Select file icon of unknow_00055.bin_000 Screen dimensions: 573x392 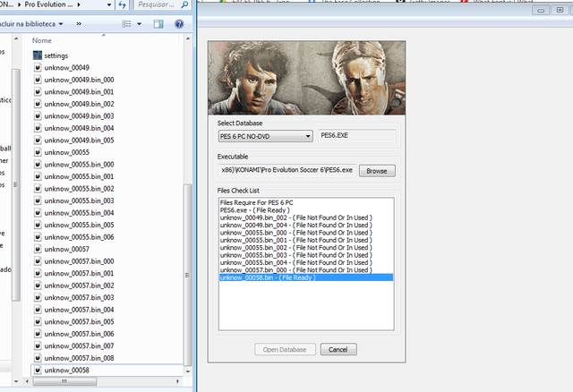pyautogui.click(x=38, y=164)
